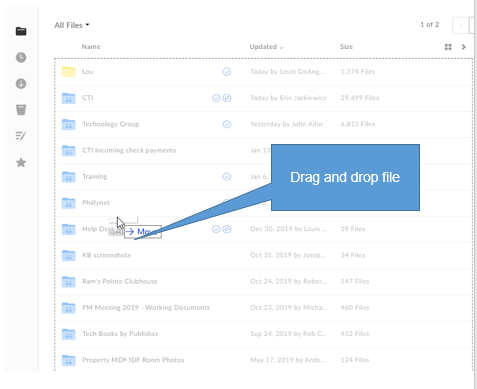Open the notes/tasks list icon in sidebar

(21, 136)
